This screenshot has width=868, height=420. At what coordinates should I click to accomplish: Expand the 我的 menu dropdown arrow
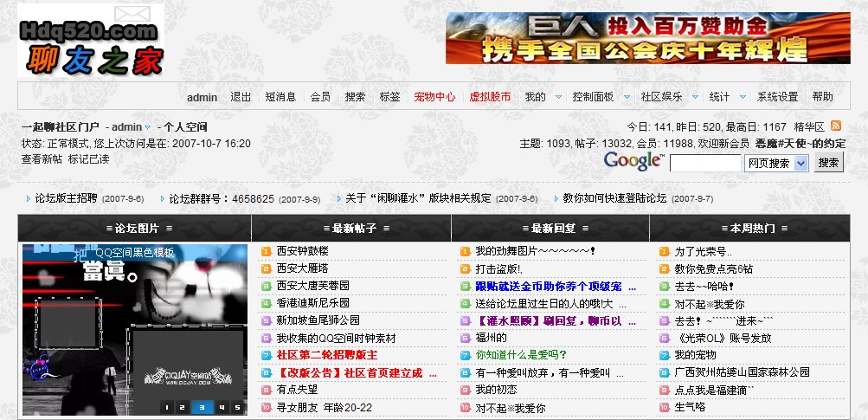coord(558,97)
